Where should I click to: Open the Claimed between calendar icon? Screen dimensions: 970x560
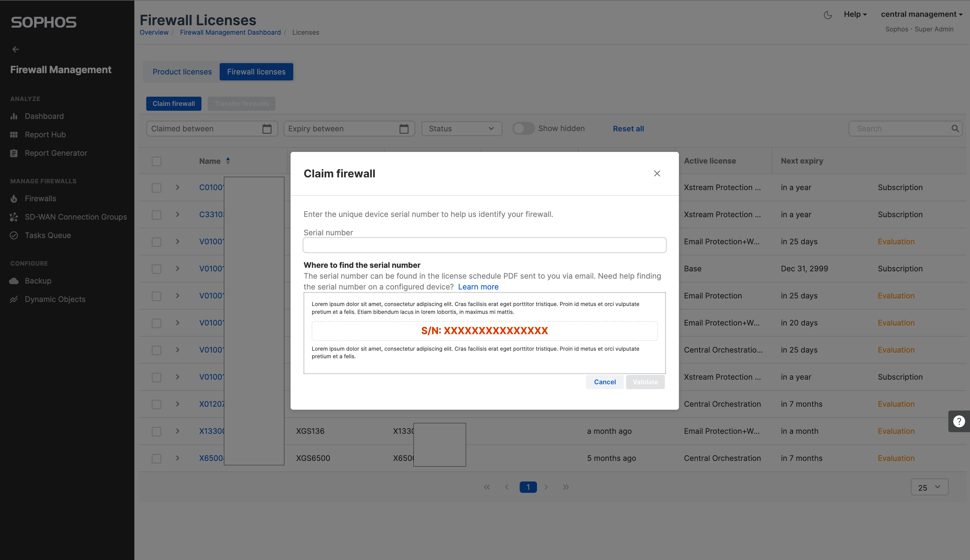pos(267,129)
